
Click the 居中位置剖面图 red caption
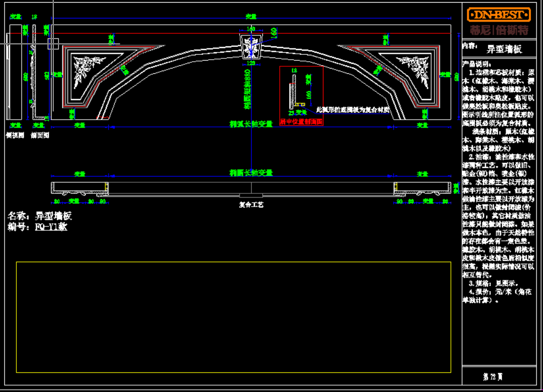(301, 122)
